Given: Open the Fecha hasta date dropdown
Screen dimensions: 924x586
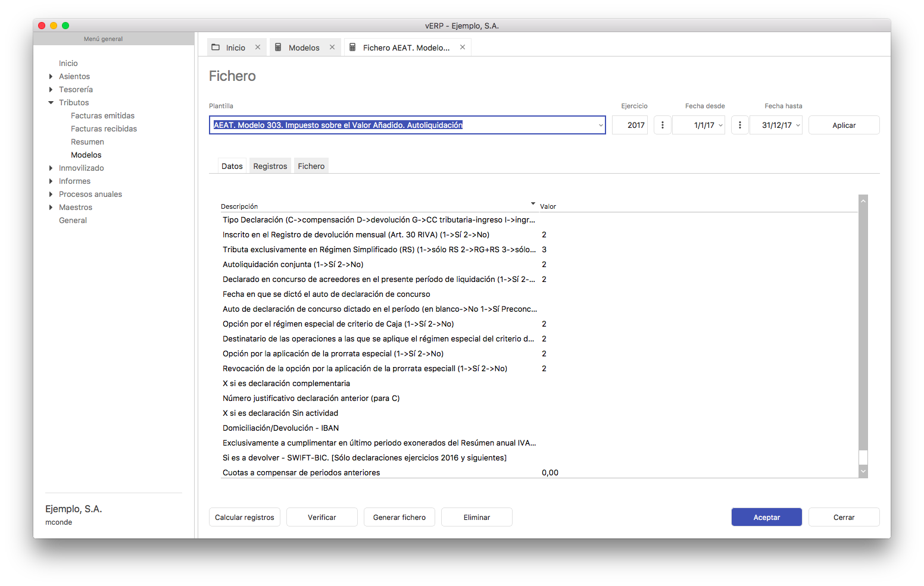Looking at the screenshot, I should point(798,126).
